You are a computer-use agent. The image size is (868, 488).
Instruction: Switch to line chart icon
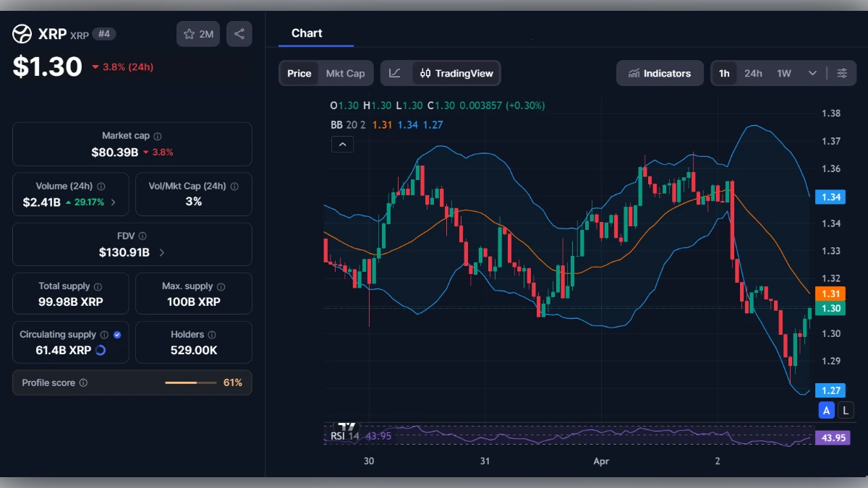[395, 73]
